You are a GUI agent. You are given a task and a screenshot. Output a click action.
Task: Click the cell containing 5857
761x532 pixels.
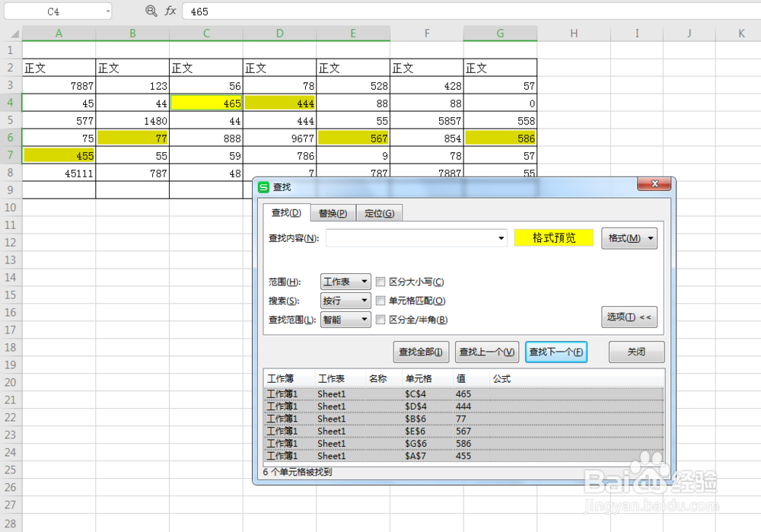point(427,120)
